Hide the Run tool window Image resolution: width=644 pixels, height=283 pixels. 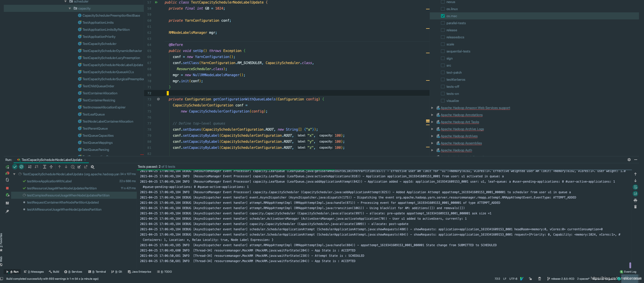636,160
